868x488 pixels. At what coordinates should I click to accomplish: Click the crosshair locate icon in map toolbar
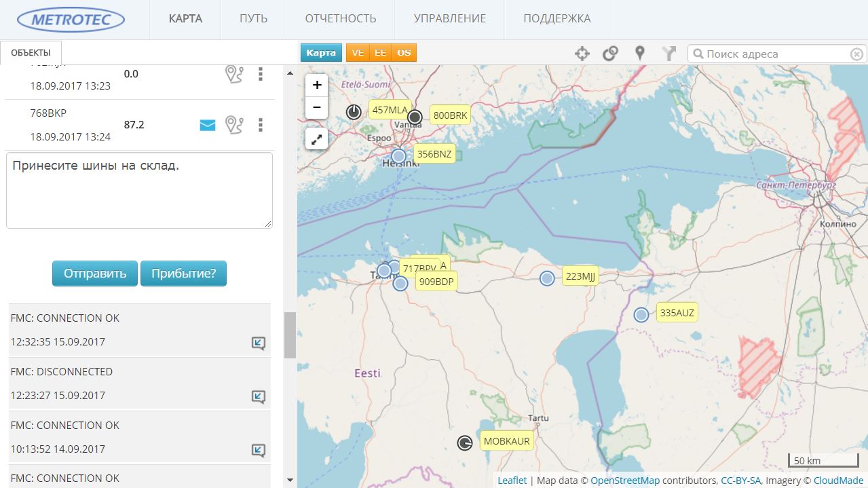point(582,54)
